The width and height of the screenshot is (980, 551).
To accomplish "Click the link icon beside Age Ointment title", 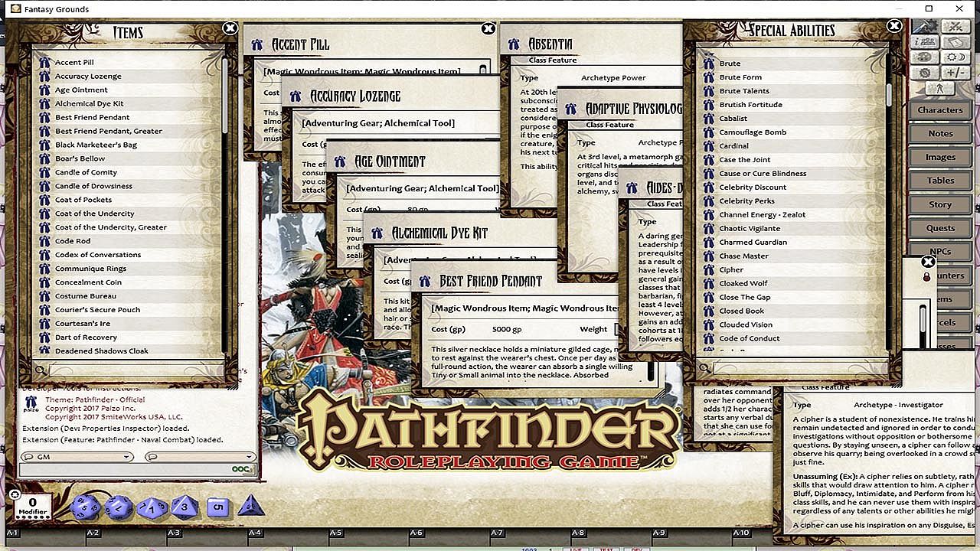I will coord(341,161).
